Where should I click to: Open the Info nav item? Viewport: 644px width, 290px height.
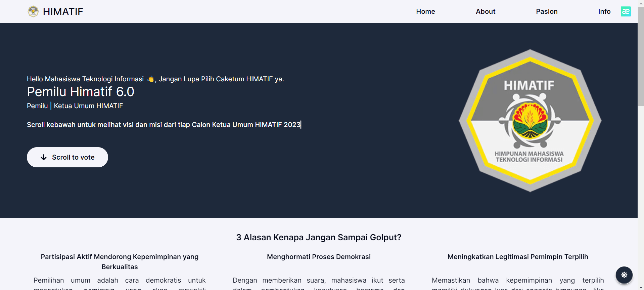point(604,11)
